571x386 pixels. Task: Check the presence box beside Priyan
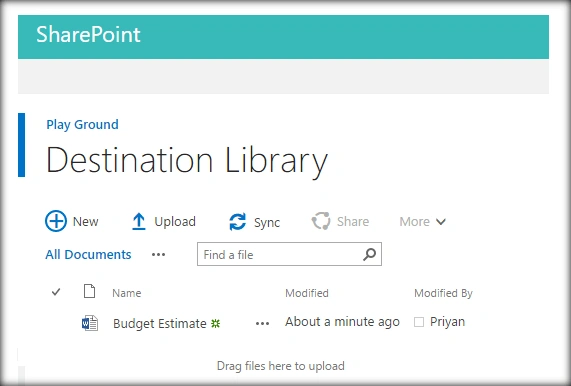419,322
